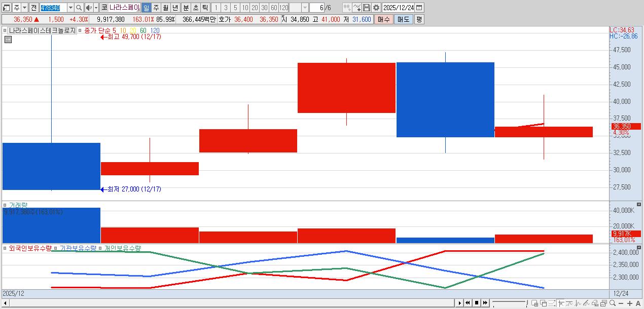Open the magnifier stock search
This screenshot has height=309, width=644.
[79, 8]
